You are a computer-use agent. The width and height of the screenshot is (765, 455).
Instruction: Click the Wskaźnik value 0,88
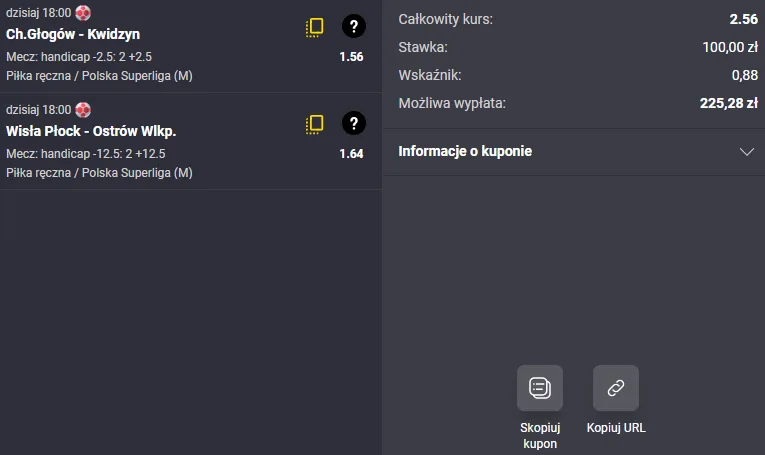[x=744, y=74]
